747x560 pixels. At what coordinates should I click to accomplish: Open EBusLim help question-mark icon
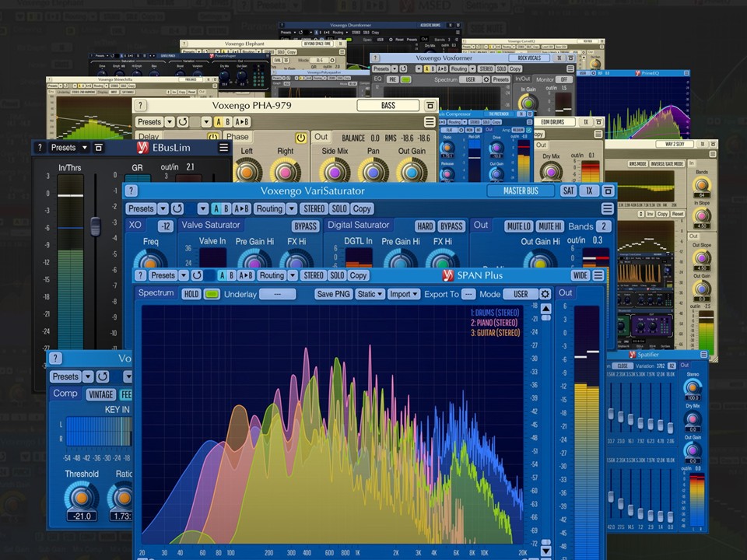40,148
